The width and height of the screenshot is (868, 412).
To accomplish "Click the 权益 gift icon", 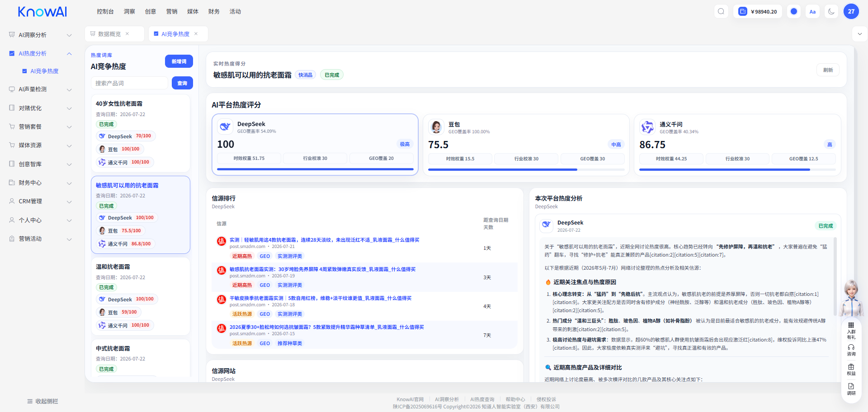I will click(x=851, y=370).
